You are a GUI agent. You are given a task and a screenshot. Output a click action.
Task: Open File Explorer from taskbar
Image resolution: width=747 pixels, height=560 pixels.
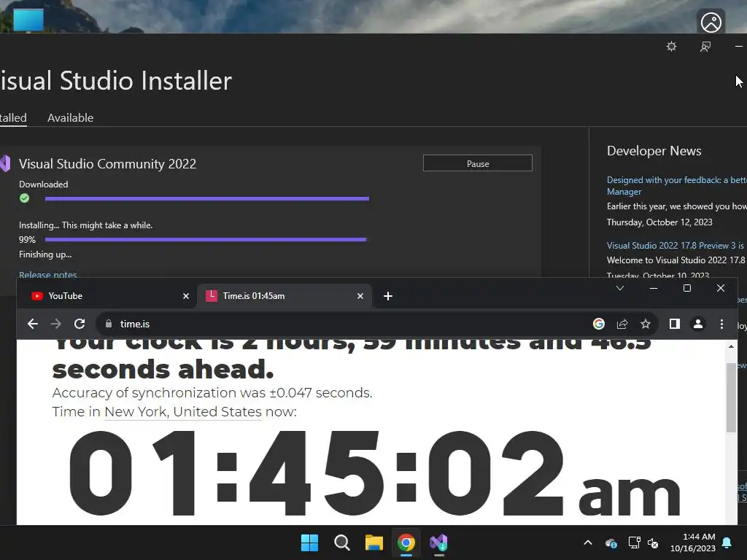[374, 542]
